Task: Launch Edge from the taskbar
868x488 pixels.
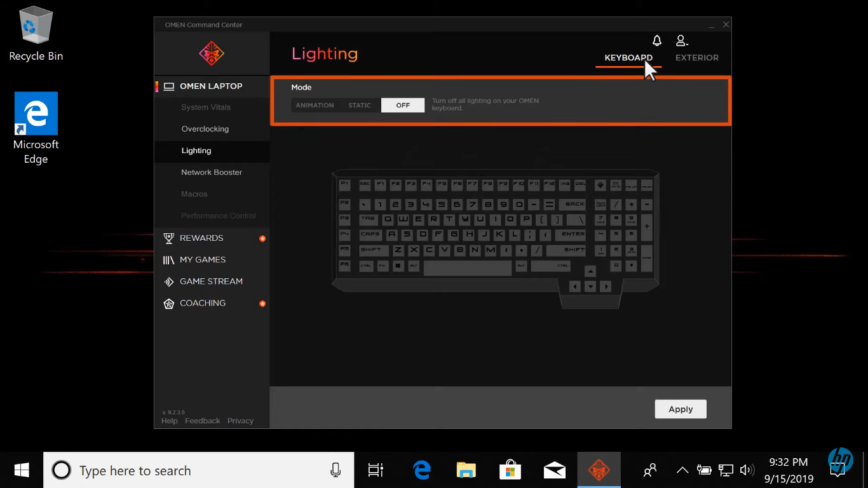Action: click(422, 470)
